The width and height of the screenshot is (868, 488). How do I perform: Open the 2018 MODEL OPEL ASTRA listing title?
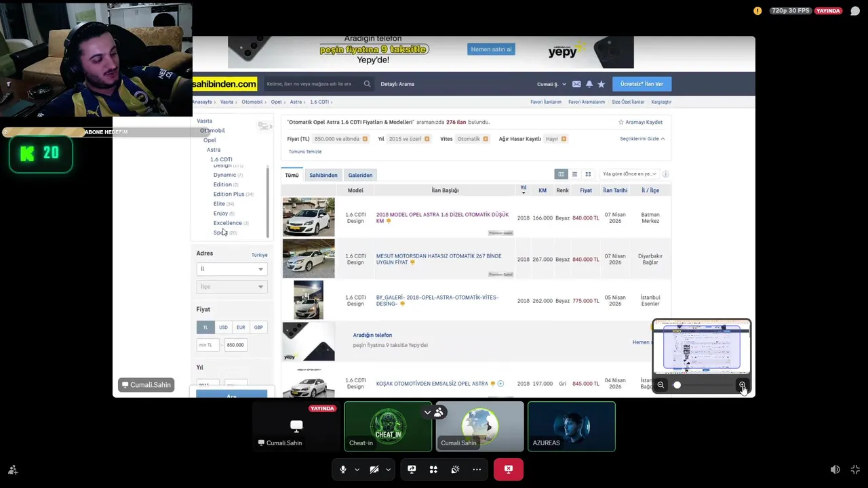pos(442,218)
